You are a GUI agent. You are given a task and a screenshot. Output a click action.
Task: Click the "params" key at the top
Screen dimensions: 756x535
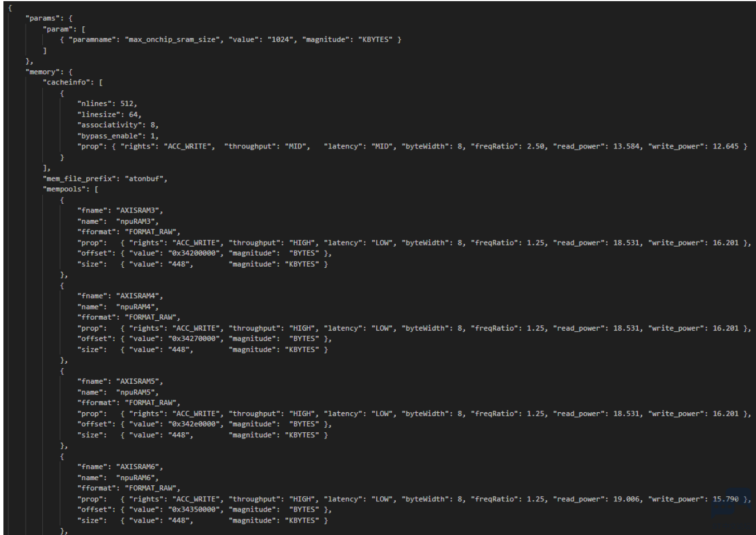click(x=45, y=18)
